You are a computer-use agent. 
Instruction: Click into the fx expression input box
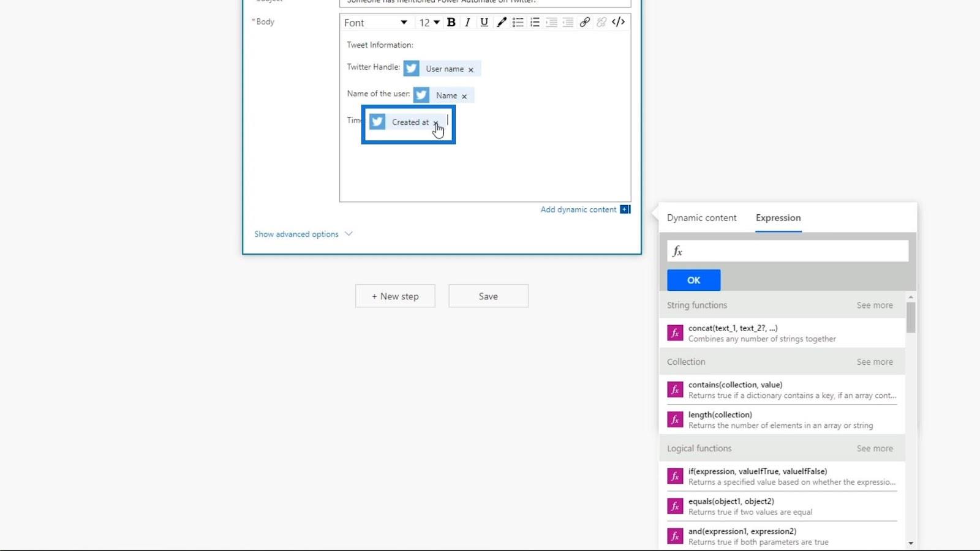click(788, 251)
